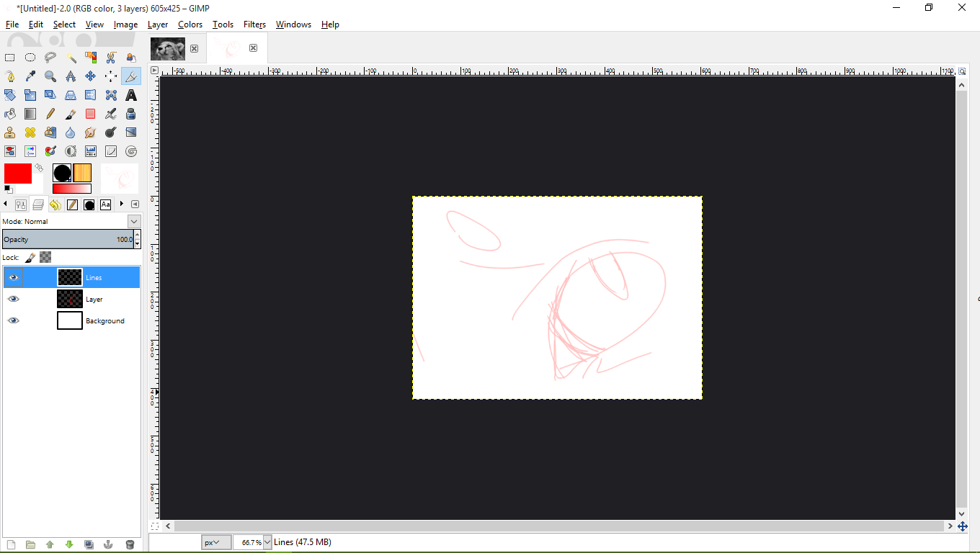Select the Text tool
The width and height of the screenshot is (980, 553).
coord(131,94)
